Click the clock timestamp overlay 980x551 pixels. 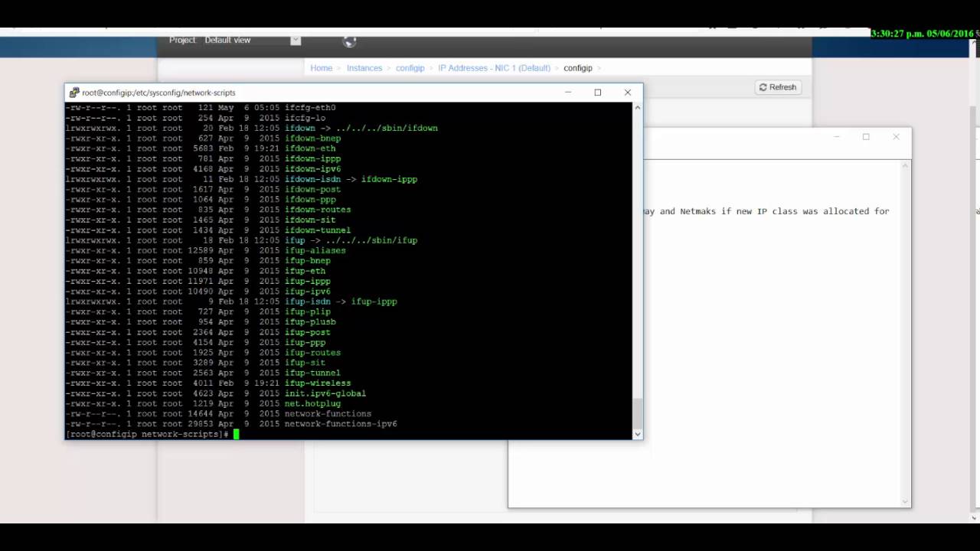click(x=923, y=34)
